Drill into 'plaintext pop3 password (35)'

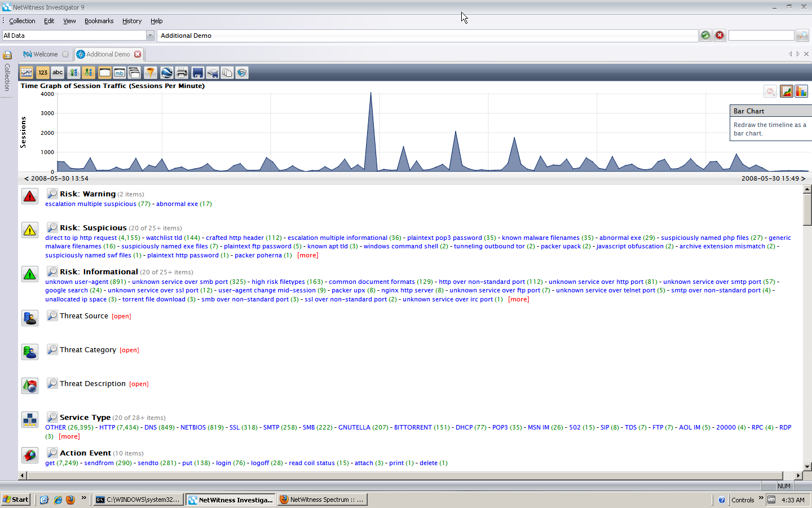452,238
